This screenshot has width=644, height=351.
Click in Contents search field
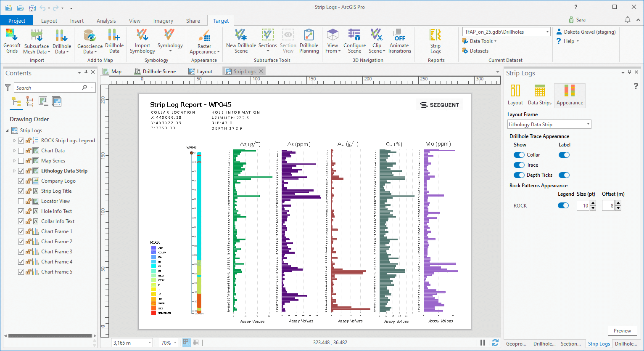pos(48,88)
